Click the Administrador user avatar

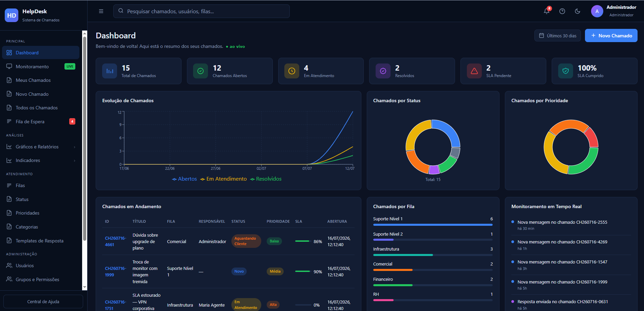click(x=597, y=11)
